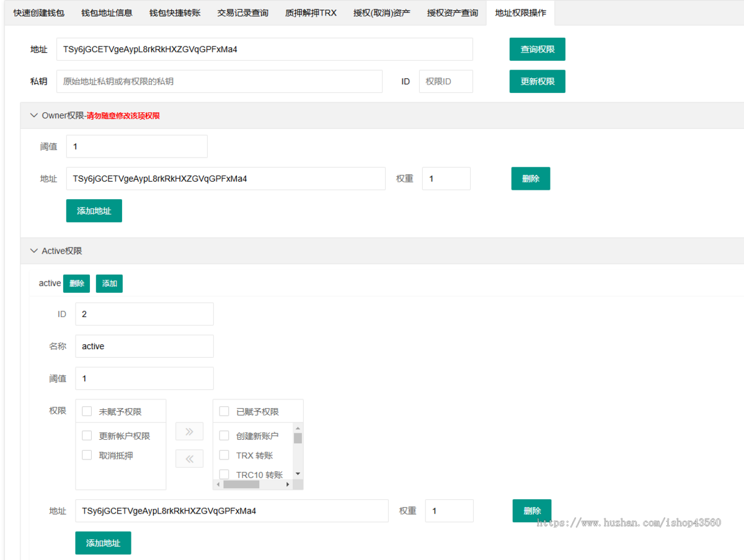Click 添加地址 under Active权限

(104, 543)
